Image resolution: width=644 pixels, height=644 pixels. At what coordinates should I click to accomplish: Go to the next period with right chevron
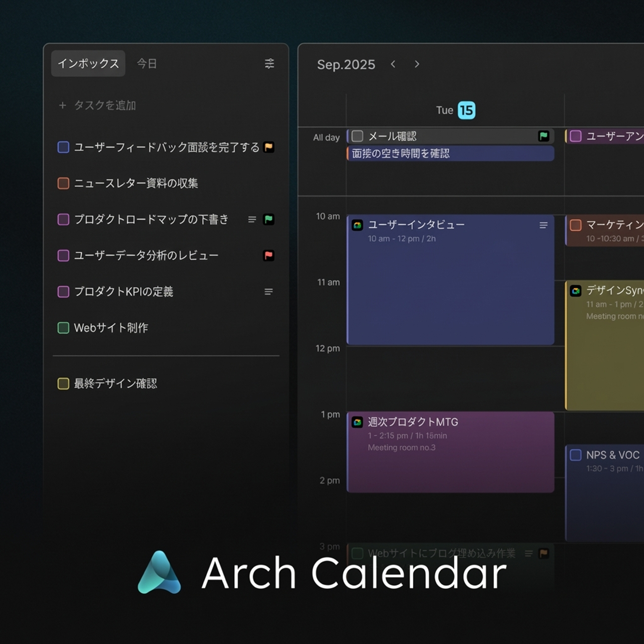pos(417,64)
